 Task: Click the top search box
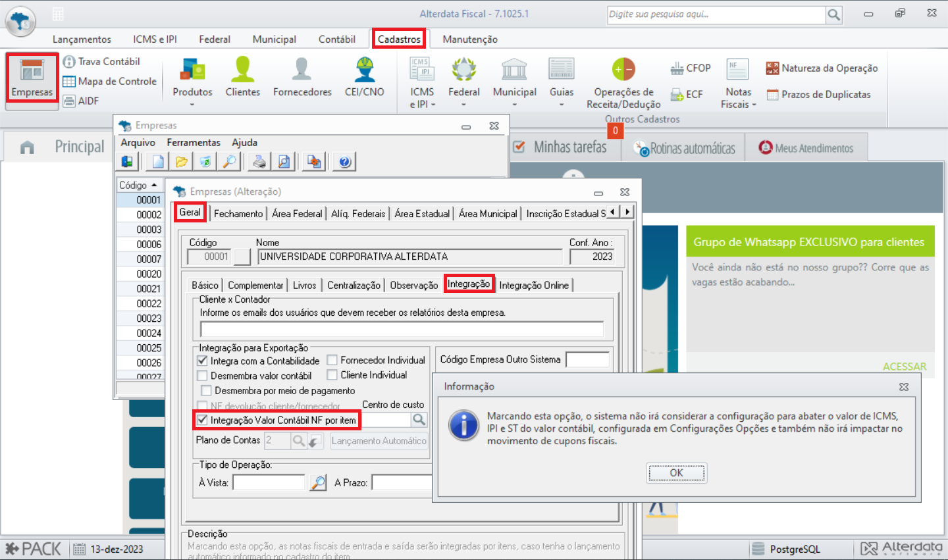pyautogui.click(x=716, y=14)
